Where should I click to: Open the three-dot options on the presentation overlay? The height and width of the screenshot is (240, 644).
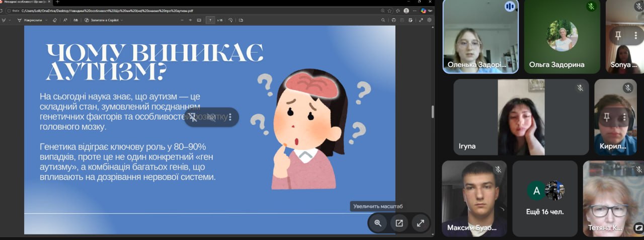(x=230, y=117)
